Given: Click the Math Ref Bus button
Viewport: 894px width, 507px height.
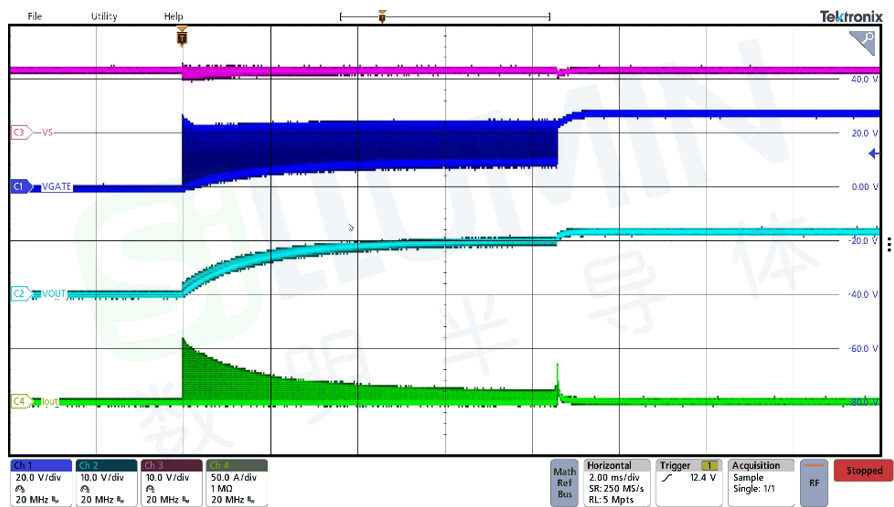Looking at the screenshot, I should 564,482.
